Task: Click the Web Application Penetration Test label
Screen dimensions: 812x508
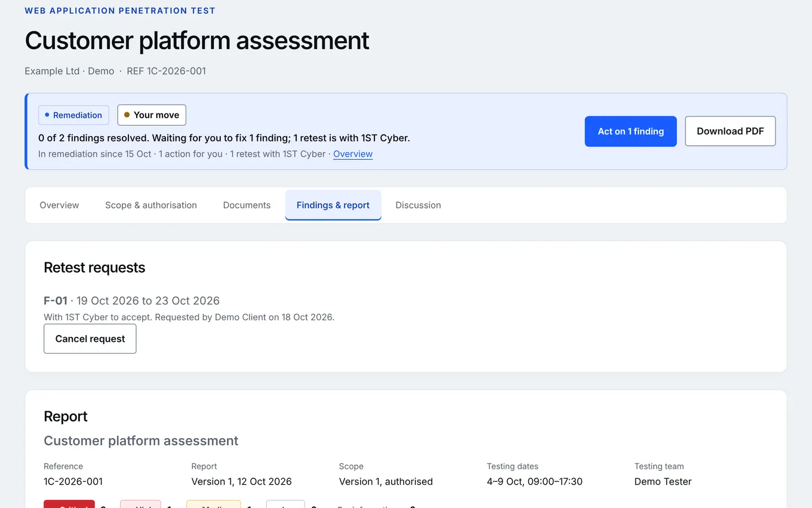Action: [x=120, y=11]
